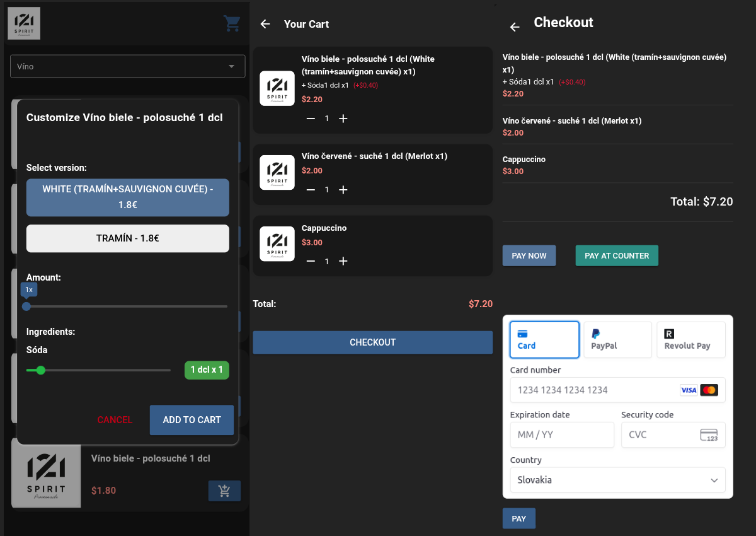
Task: Click the CVC card hint icon
Action: pos(709,435)
